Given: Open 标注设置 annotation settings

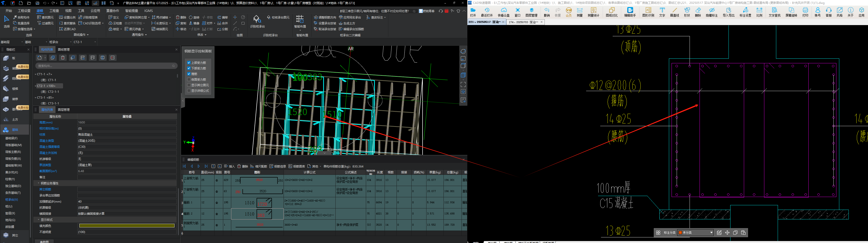Looking at the screenshot, I should 745,12.
